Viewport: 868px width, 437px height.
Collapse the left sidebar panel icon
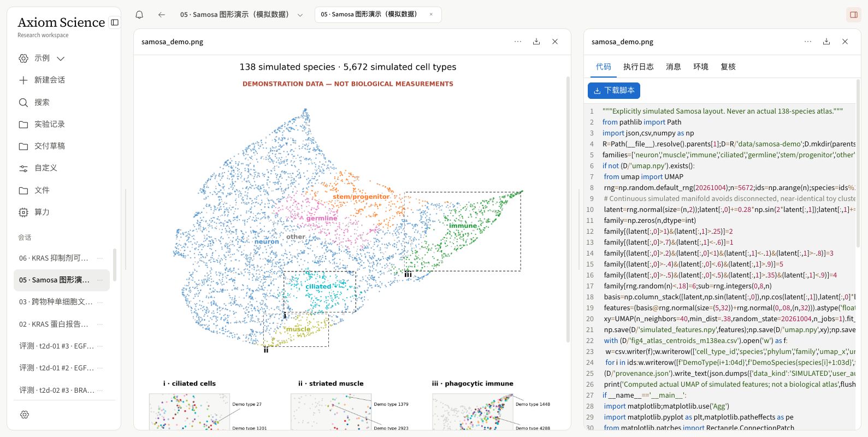point(115,22)
